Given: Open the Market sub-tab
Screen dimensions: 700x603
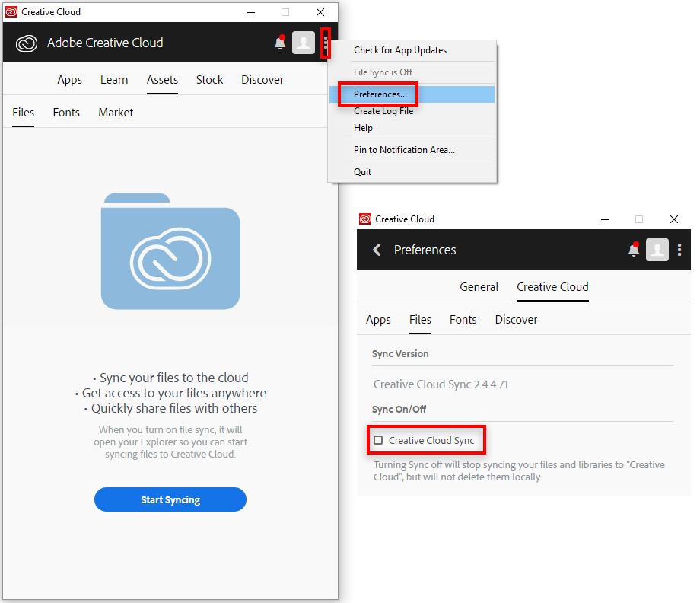Looking at the screenshot, I should (x=116, y=113).
